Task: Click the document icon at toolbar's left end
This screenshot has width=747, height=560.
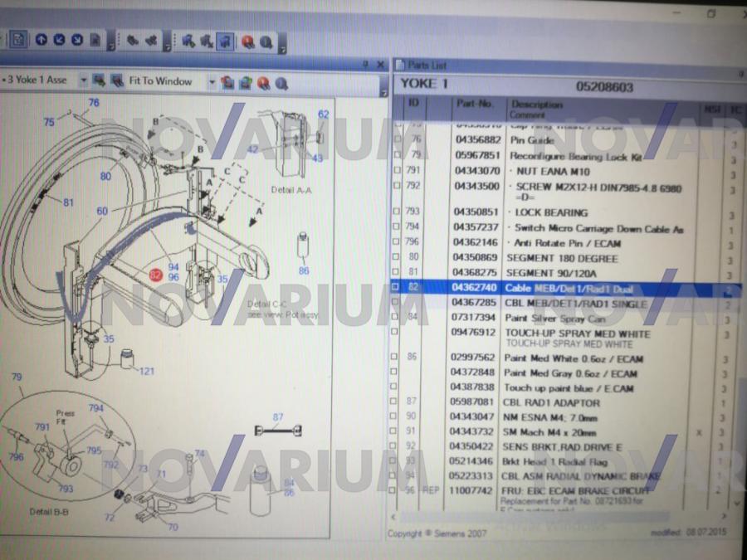Action: tap(18, 40)
